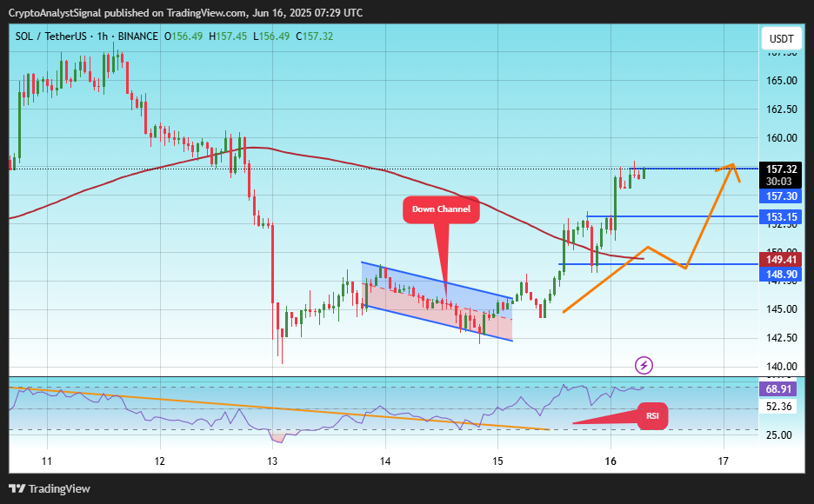Click the current price label 157.32
The image size is (814, 504).
point(781,169)
